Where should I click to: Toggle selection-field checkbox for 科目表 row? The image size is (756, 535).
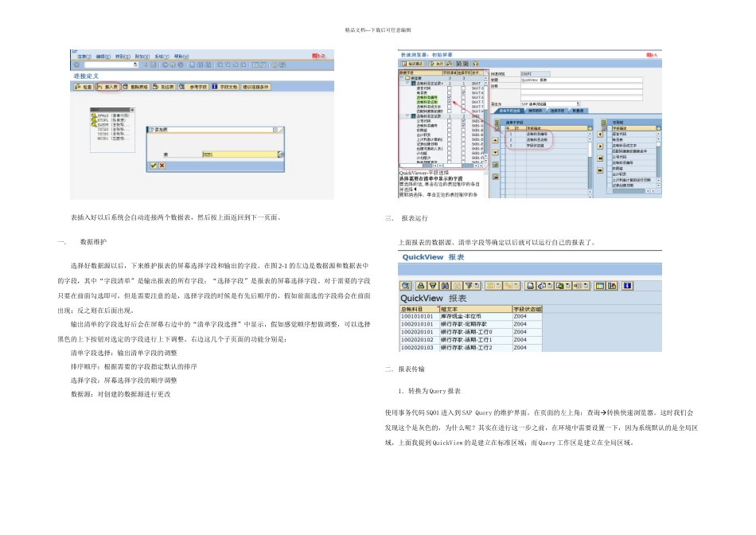[x=463, y=92]
